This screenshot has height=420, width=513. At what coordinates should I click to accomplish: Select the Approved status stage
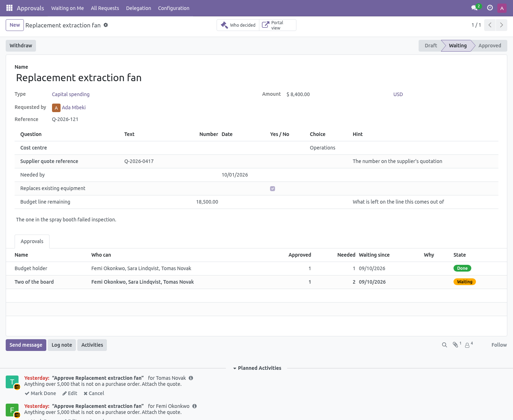tap(489, 46)
